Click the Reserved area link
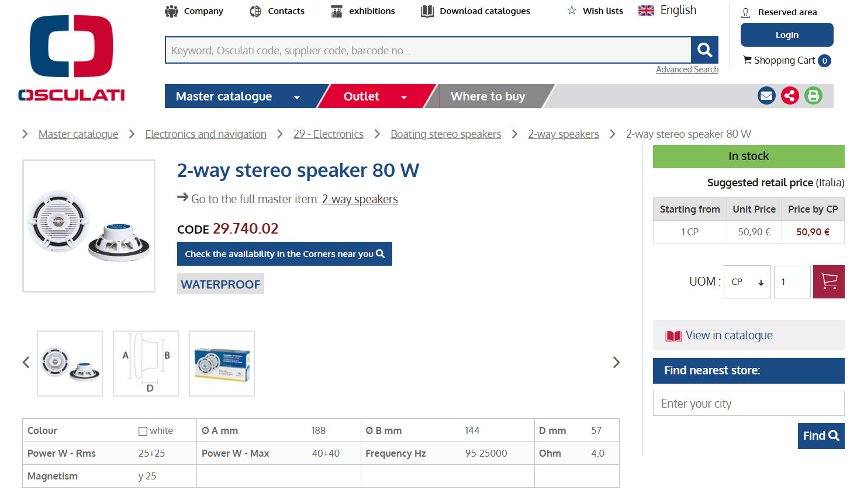Image resolution: width=857 pixels, height=504 pixels. 787,12
